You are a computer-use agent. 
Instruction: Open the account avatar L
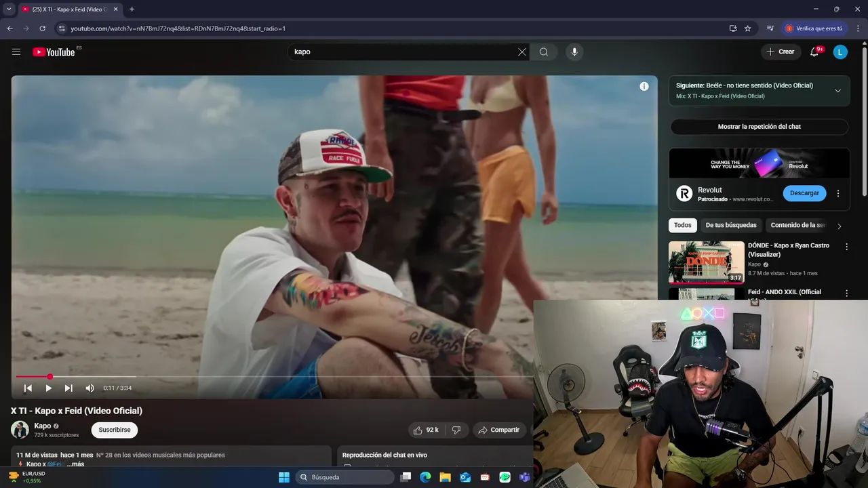pos(840,52)
